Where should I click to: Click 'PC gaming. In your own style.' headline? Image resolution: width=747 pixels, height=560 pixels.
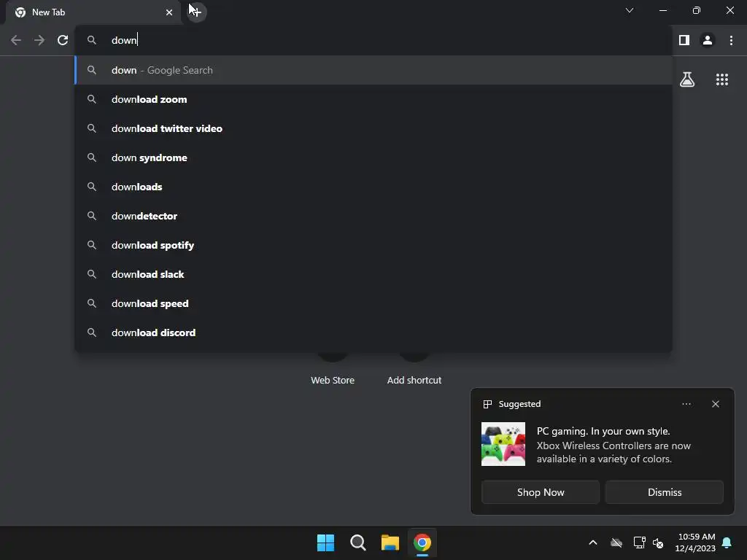click(603, 431)
